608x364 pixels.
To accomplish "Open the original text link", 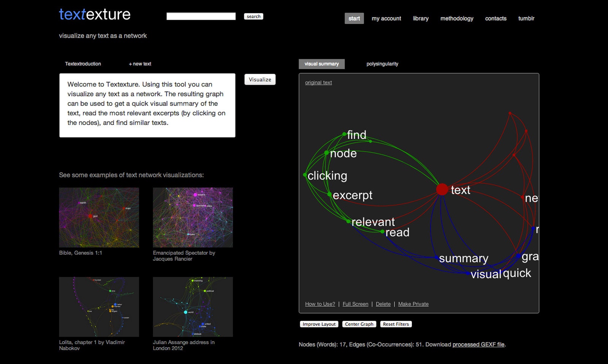I will (318, 82).
